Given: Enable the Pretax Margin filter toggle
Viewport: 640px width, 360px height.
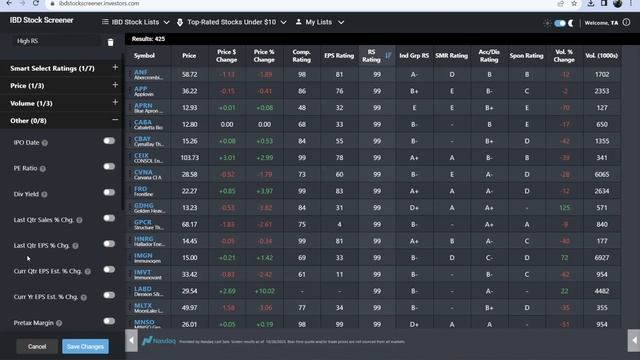Looking at the screenshot, I should coord(109,321).
